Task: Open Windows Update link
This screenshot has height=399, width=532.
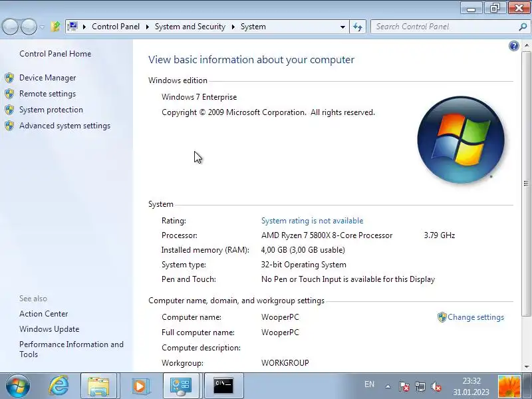Action: 49,329
